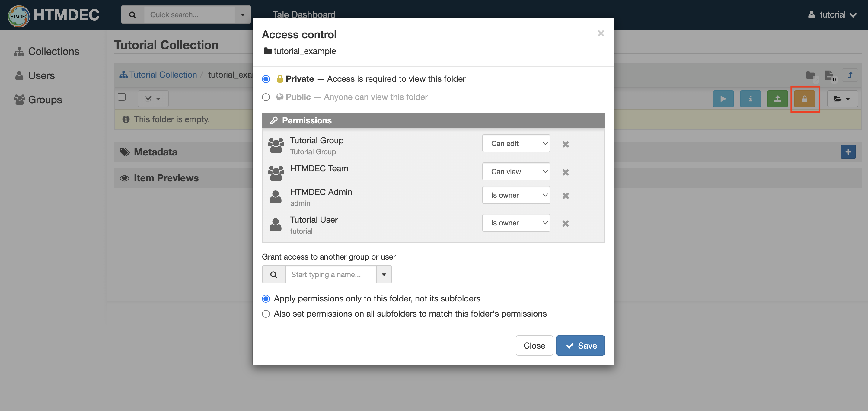
Task: Click the green upload icon
Action: tap(777, 99)
